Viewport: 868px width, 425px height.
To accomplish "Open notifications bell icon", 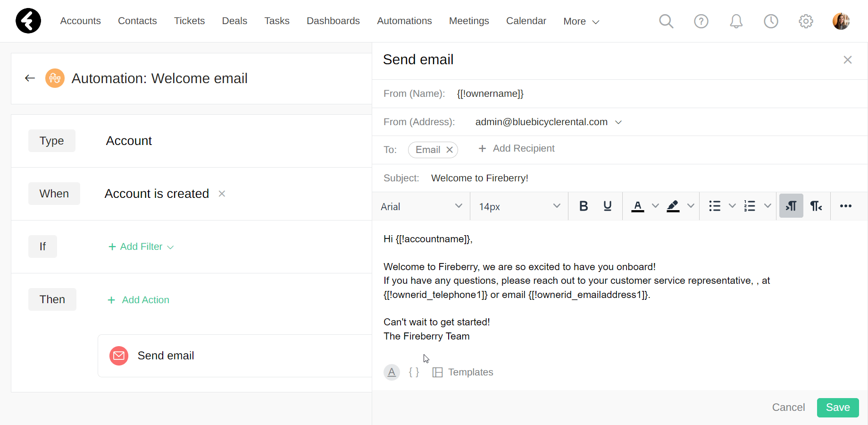I will pyautogui.click(x=736, y=21).
